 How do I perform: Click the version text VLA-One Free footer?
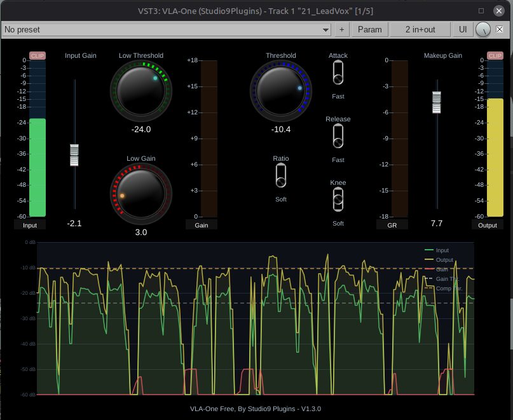256,409
